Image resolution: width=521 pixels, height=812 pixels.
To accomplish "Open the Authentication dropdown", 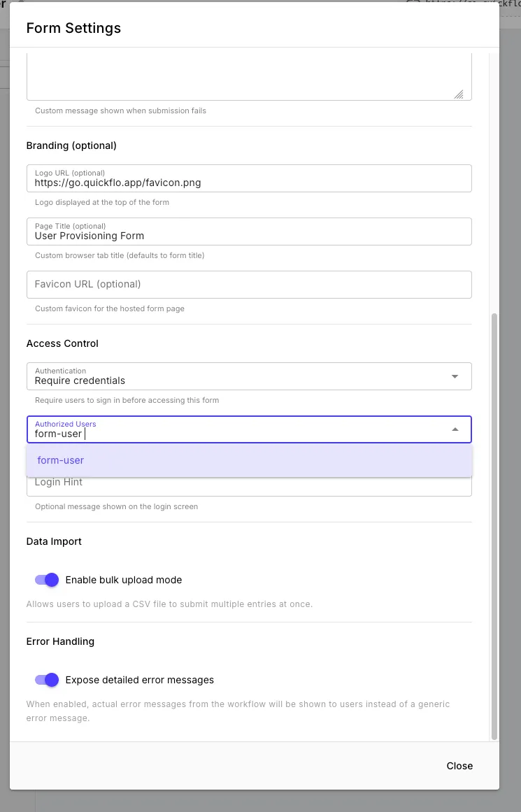I will (x=249, y=376).
